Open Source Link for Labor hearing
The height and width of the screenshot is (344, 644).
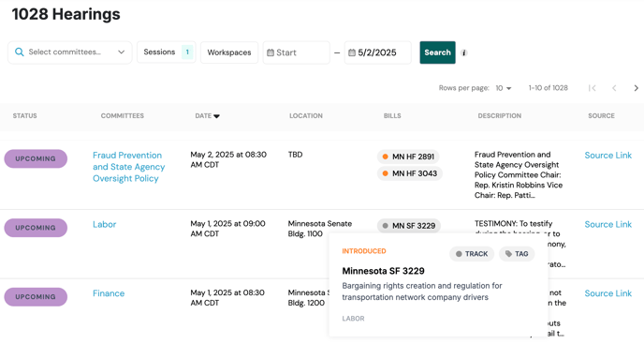click(x=607, y=224)
